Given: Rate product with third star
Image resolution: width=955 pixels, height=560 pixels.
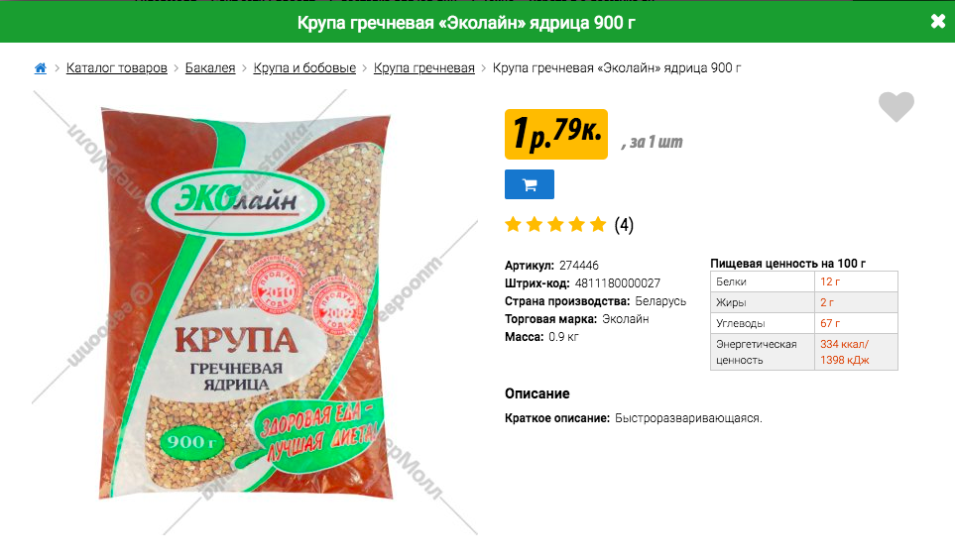Looking at the screenshot, I should click(x=555, y=225).
